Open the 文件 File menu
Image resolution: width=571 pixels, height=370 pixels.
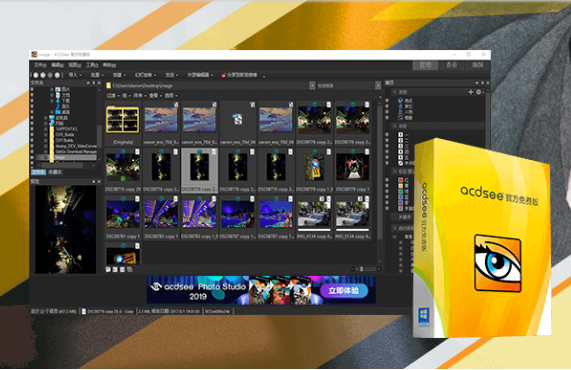pos(40,65)
